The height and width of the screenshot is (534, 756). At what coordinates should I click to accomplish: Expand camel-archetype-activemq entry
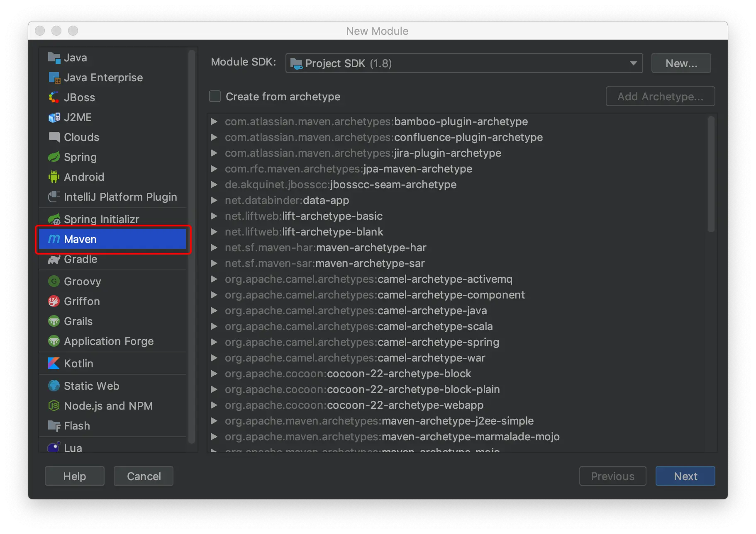pyautogui.click(x=214, y=279)
